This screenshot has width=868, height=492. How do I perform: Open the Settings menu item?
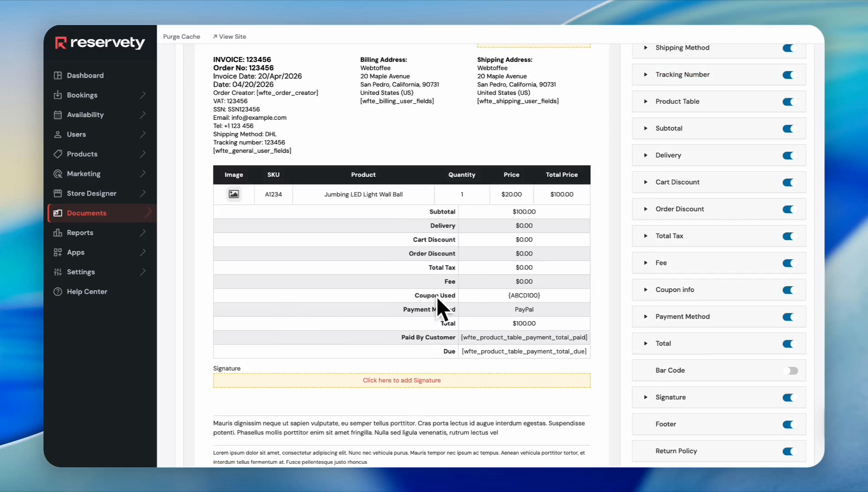[81, 272]
